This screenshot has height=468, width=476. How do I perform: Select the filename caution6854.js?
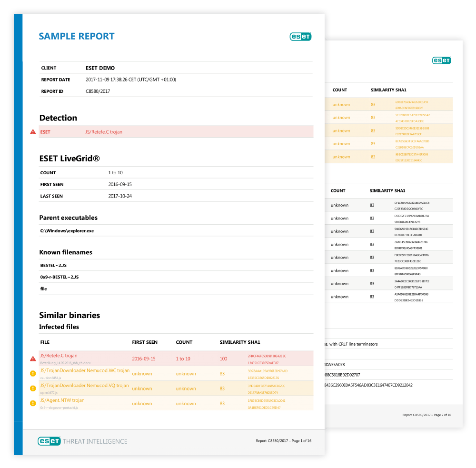51,378
